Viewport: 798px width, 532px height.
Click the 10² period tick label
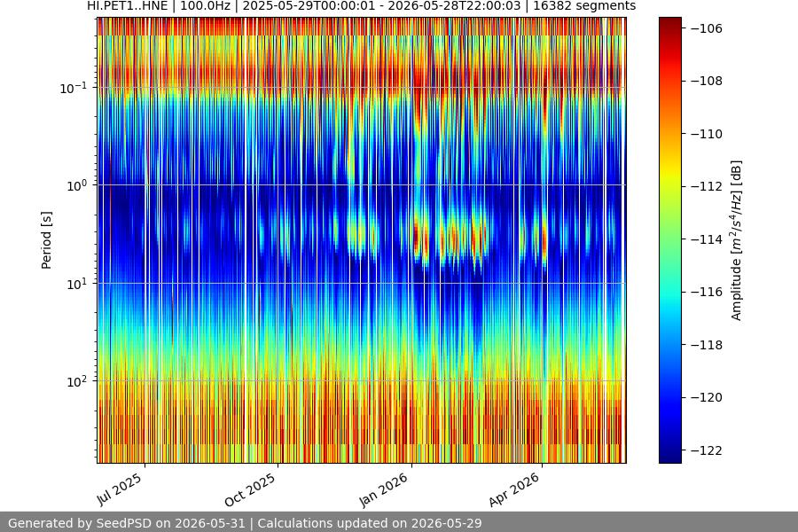[x=77, y=381]
